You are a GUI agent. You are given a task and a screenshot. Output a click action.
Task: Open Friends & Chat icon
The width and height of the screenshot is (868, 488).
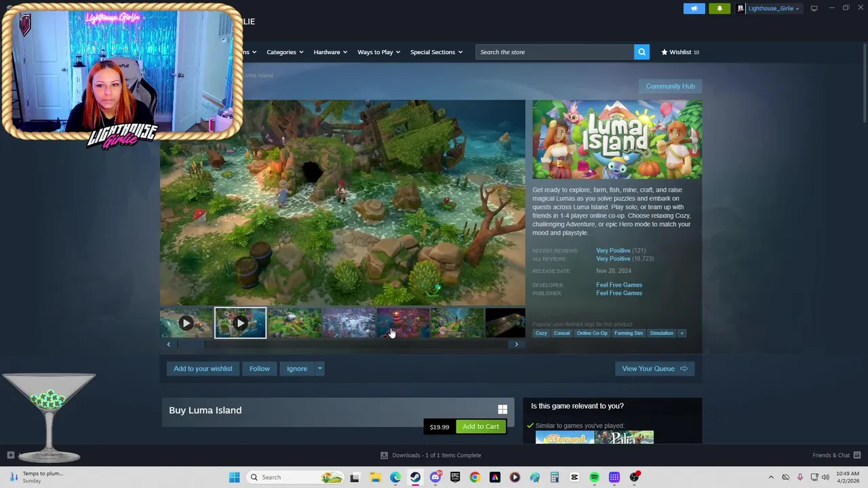pos(856,455)
